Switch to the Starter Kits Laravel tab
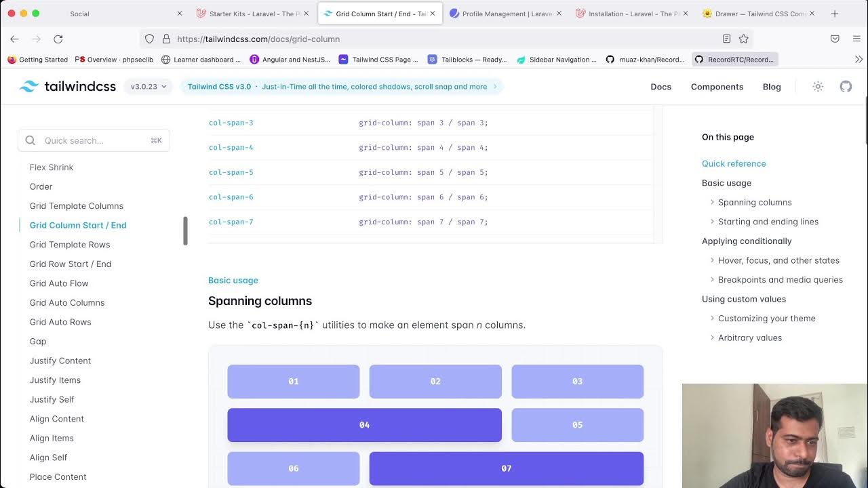Viewport: 868px width, 488px height. [x=251, y=14]
